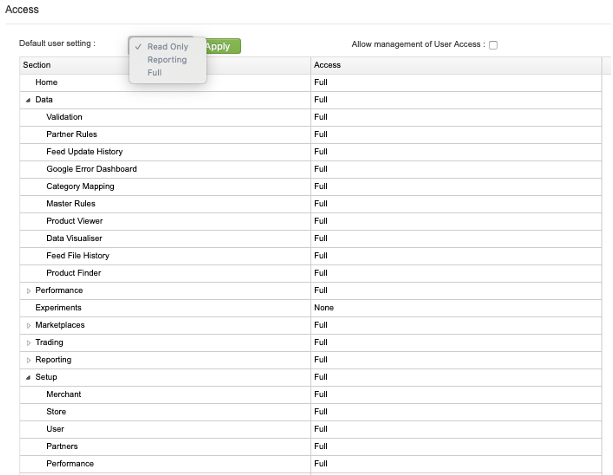Collapse the Setup section tree
This screenshot has width=613, height=475.
[28, 377]
